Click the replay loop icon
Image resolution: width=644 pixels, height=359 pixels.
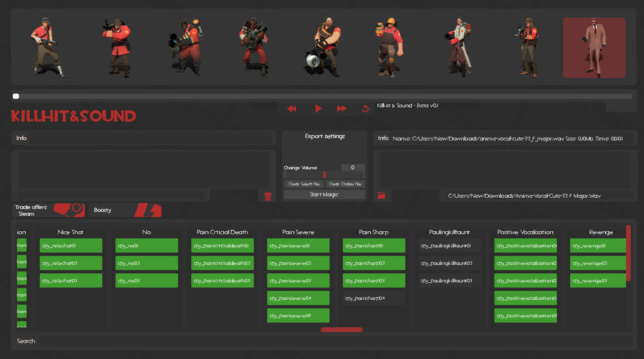click(x=365, y=108)
